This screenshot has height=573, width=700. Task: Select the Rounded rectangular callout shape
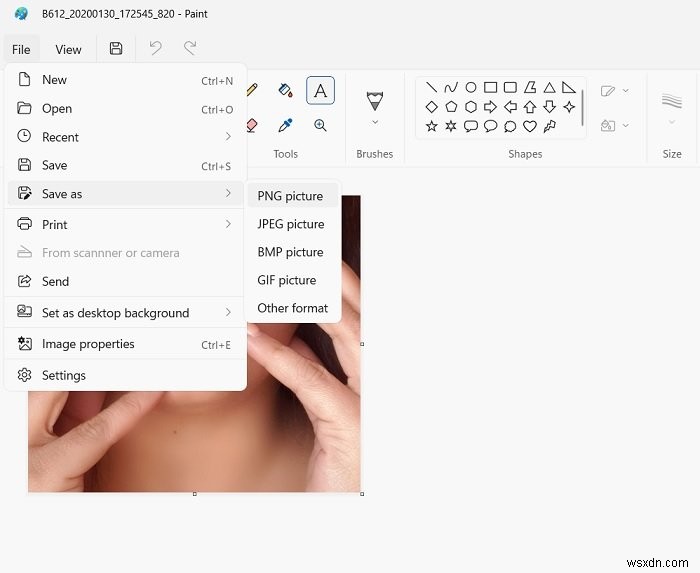coord(471,126)
